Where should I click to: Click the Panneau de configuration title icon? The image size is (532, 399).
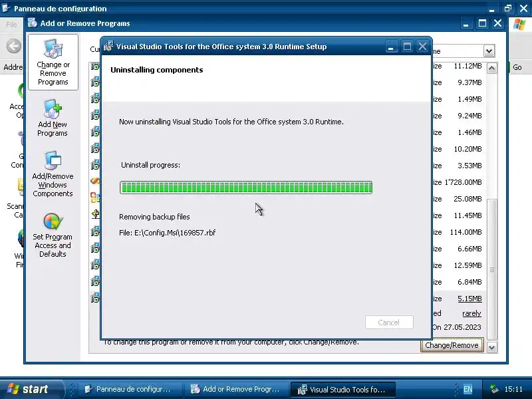coord(6,7)
